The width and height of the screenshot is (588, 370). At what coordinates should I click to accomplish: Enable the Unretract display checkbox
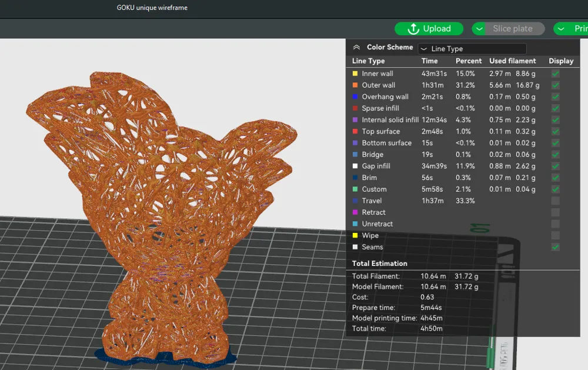click(x=556, y=224)
